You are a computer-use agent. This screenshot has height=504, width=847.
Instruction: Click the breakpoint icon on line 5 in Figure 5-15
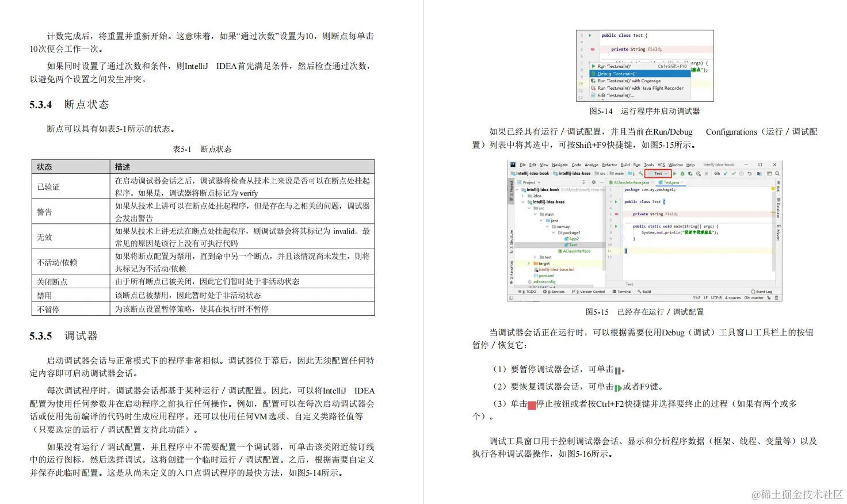tap(616, 214)
